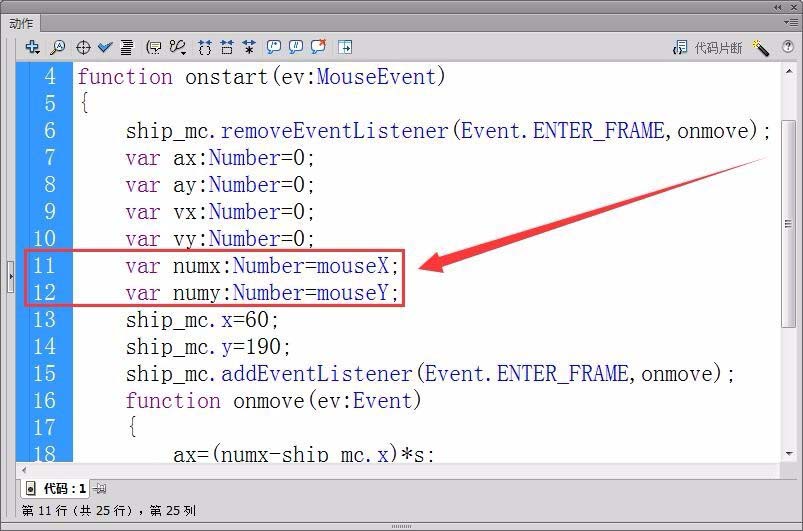The image size is (803, 531).
Task: Click the apply line comment icon
Action: (295, 47)
